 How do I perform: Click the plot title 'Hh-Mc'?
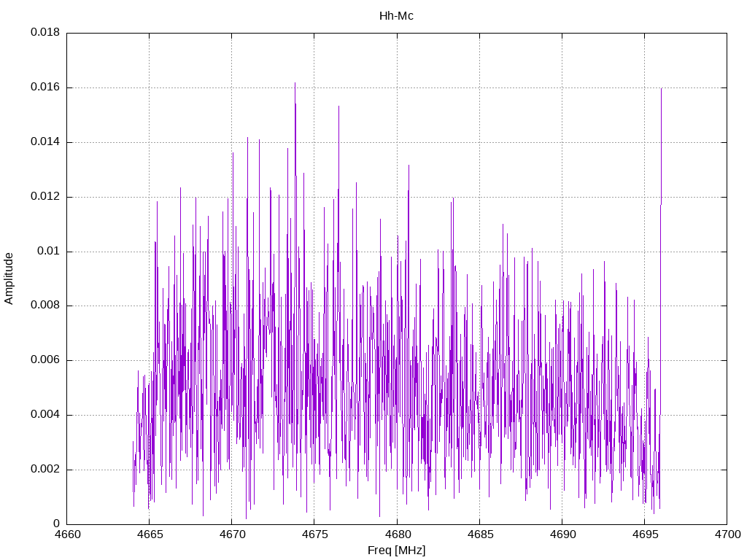(396, 16)
